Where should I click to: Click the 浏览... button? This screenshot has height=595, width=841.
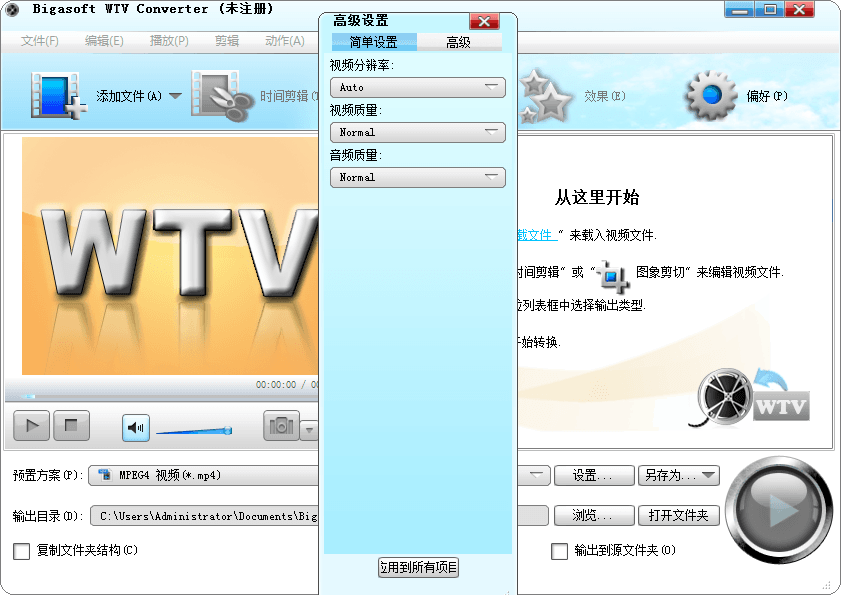[x=594, y=516]
